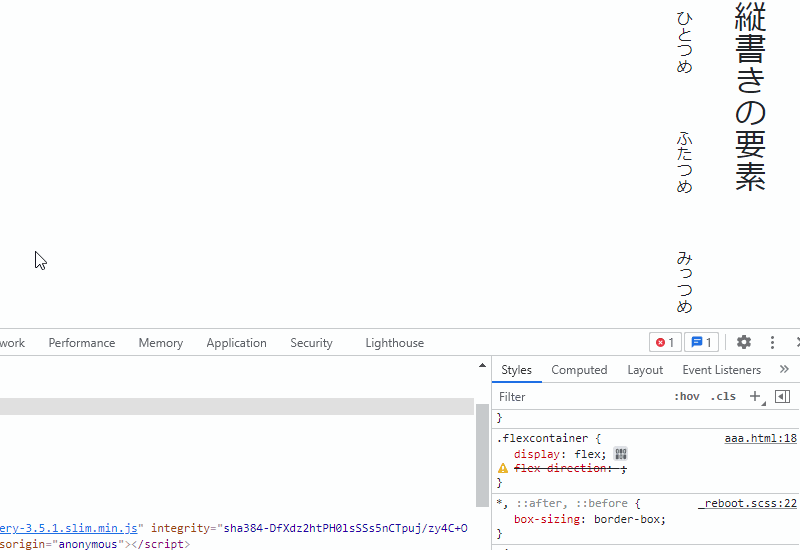800x550 pixels.
Task: Select the Styles tab
Action: click(x=516, y=370)
